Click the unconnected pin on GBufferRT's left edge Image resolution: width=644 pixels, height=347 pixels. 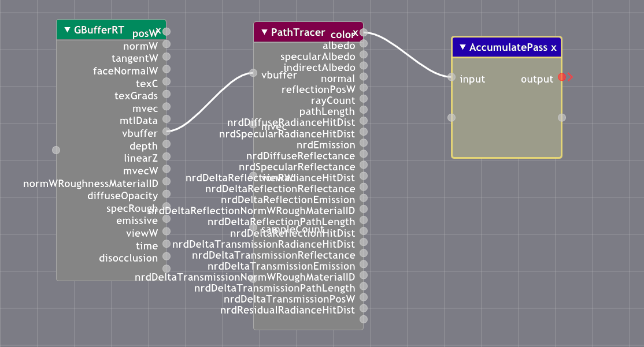point(56,150)
